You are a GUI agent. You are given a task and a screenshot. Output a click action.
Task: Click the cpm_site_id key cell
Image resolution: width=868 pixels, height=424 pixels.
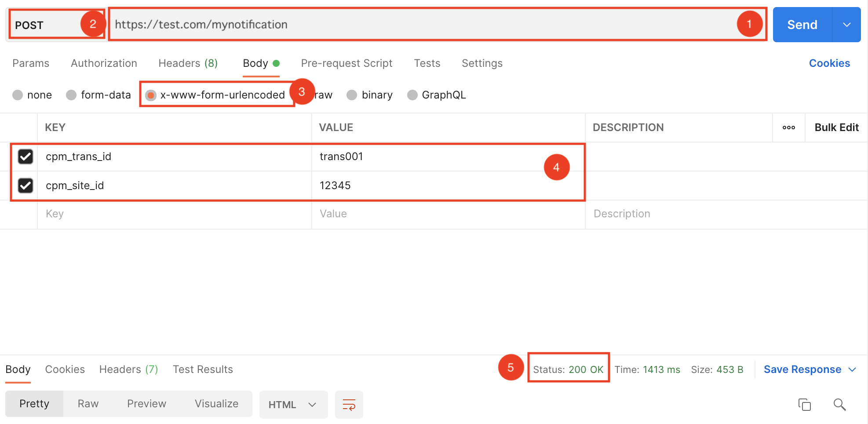click(175, 186)
